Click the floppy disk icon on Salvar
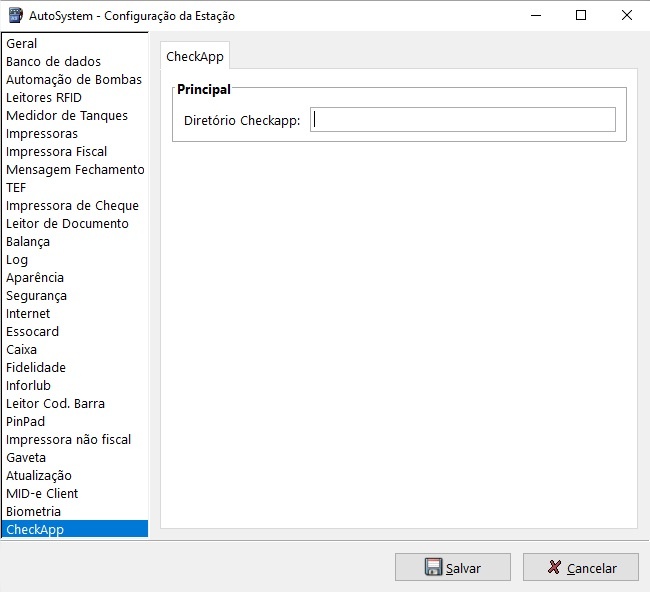 (434, 567)
